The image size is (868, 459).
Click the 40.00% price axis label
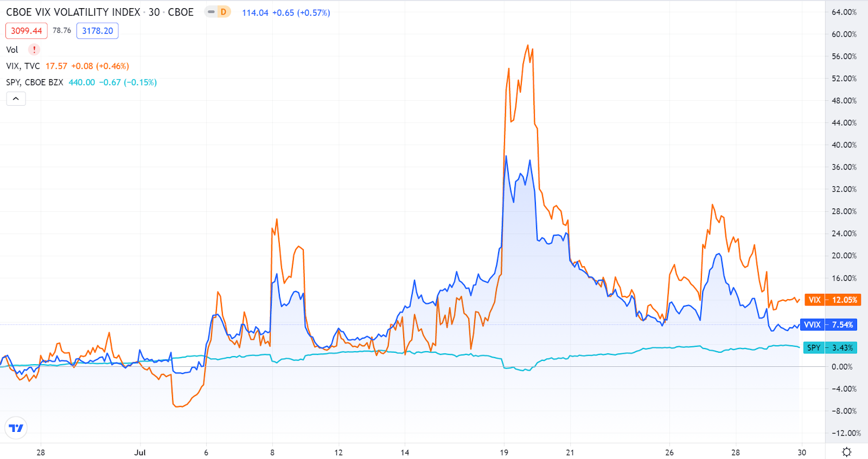[844, 145]
